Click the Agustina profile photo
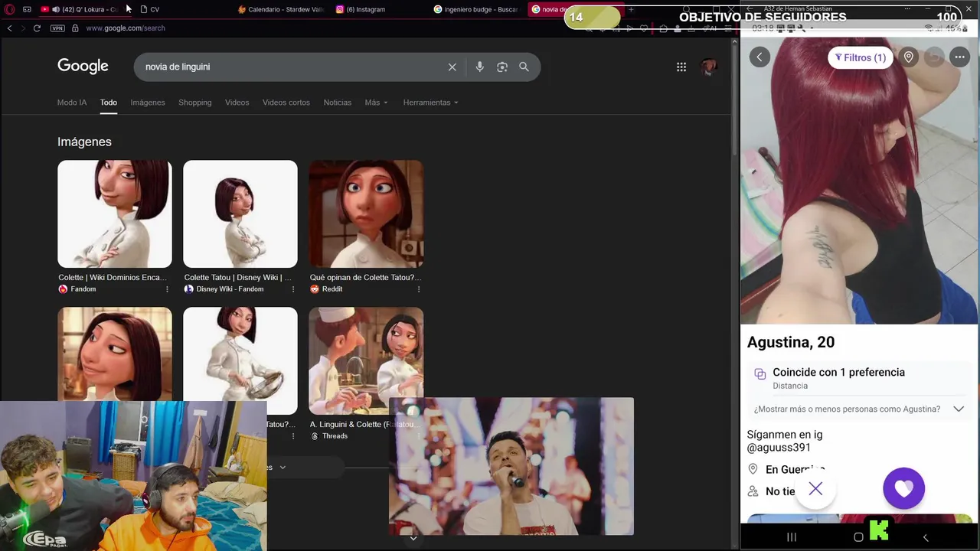The height and width of the screenshot is (551, 980). click(859, 181)
